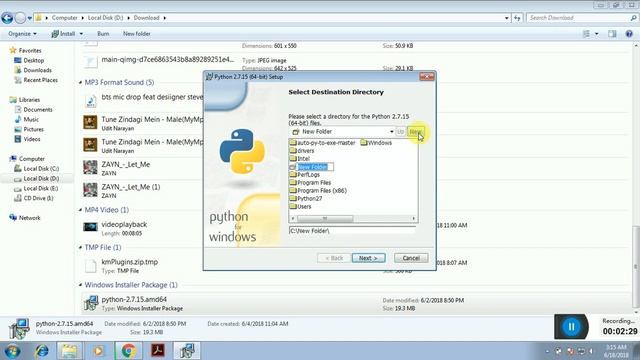Select videoplayback video thumbnail

(x=91, y=227)
